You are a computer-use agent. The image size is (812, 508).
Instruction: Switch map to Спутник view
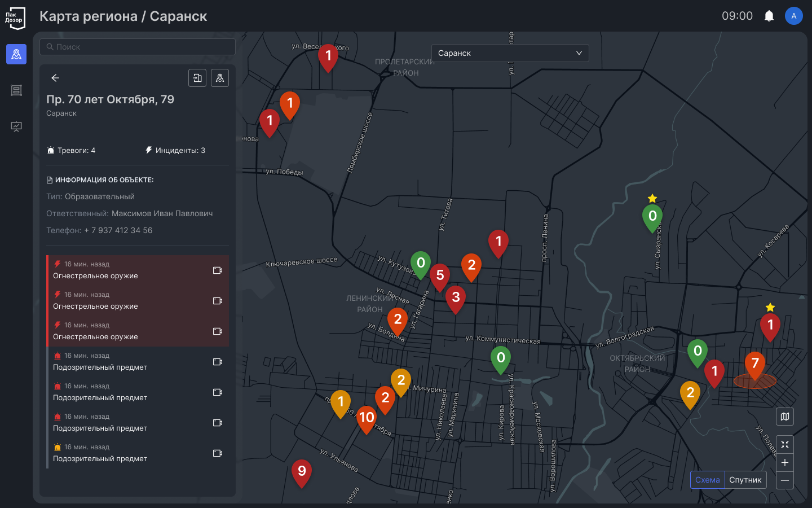tap(745, 480)
